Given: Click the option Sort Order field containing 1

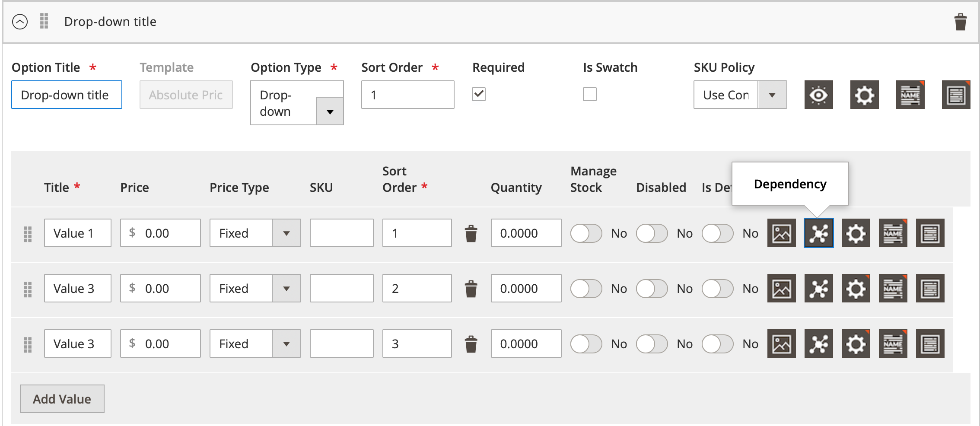Looking at the screenshot, I should click(407, 95).
